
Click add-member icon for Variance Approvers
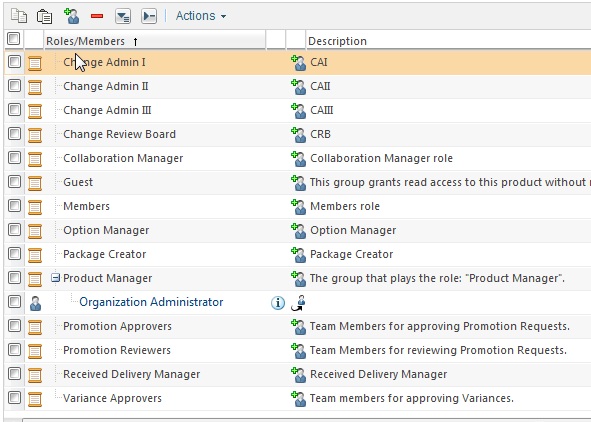pyautogui.click(x=298, y=399)
